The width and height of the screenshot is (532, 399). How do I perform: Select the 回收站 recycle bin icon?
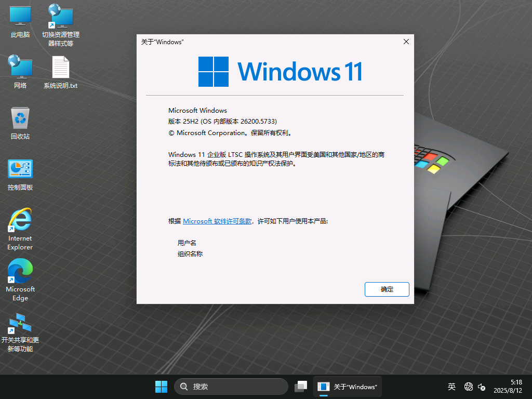click(20, 123)
